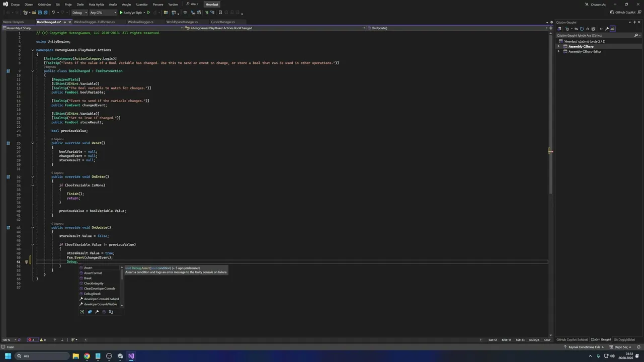Viewport: 644px width, 362px height.
Task: Open the Debug configuration dropdown
Action: pos(79,13)
